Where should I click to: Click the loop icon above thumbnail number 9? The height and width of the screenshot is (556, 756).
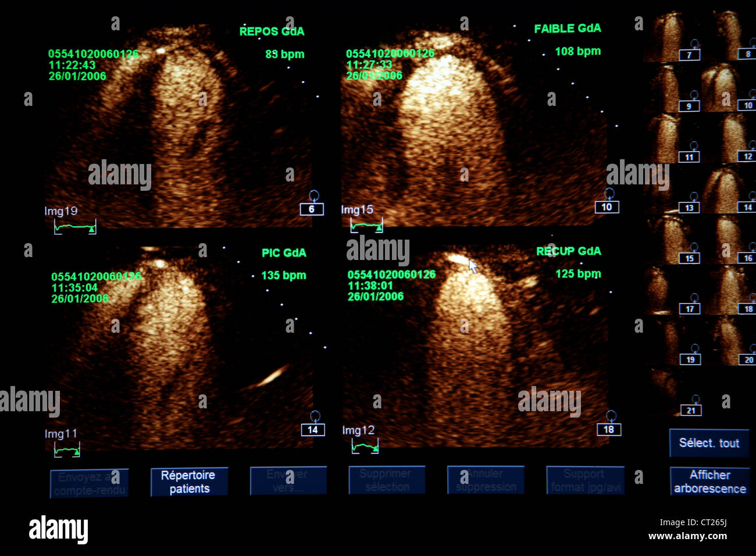(x=694, y=95)
